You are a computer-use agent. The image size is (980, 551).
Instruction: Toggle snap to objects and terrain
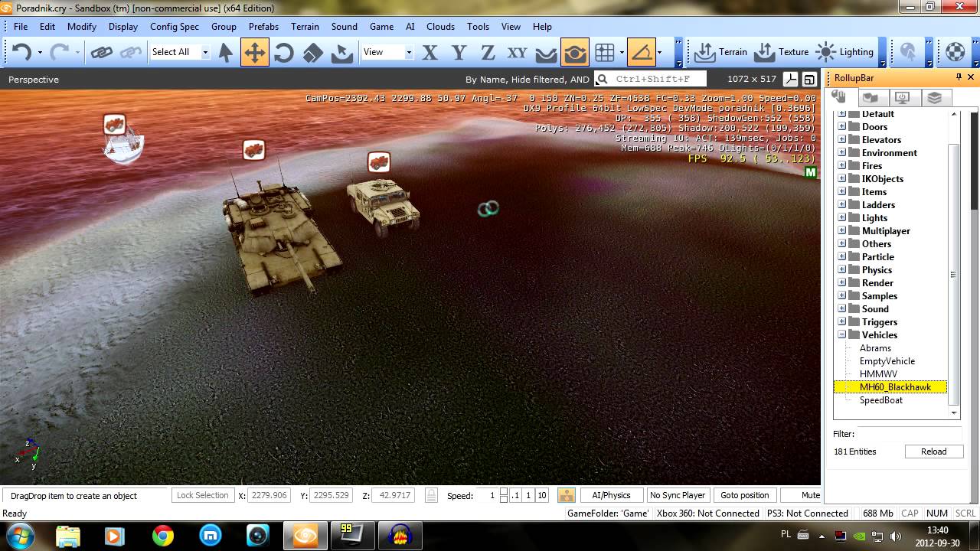tap(574, 52)
